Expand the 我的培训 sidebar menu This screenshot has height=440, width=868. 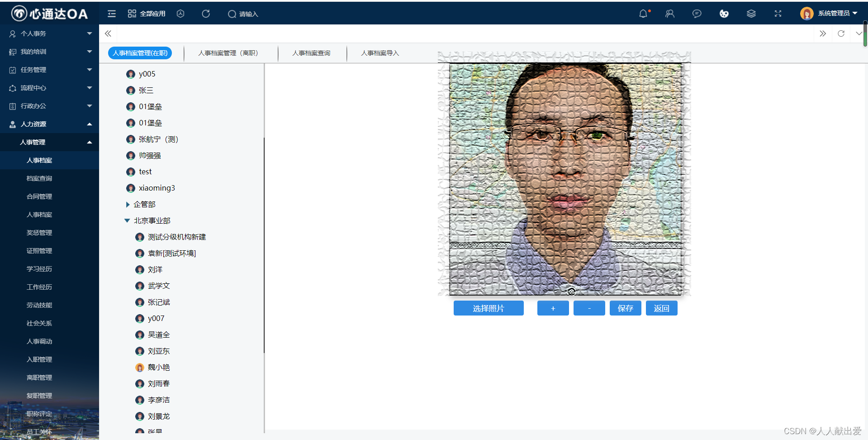click(49, 52)
